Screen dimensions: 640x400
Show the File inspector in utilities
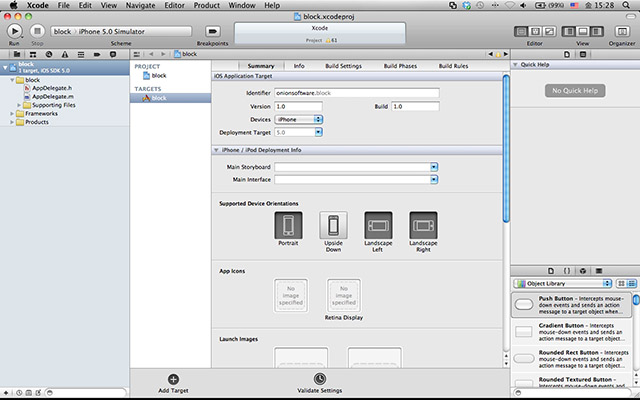(567, 54)
